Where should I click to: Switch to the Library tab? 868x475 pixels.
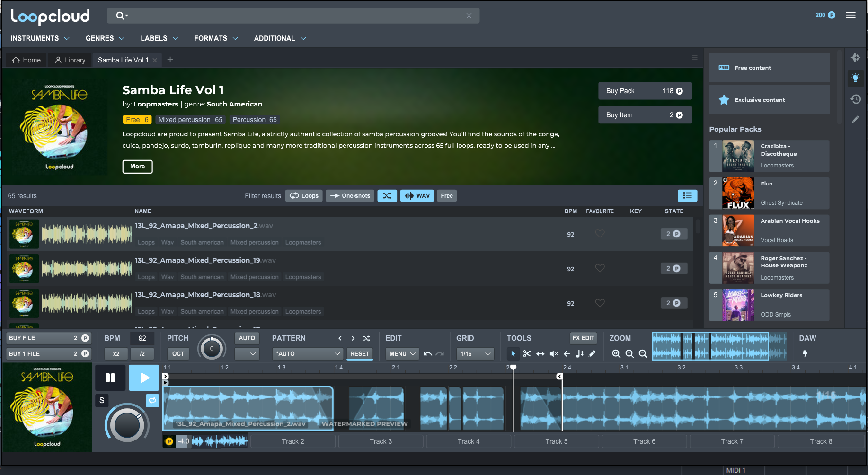pos(70,60)
